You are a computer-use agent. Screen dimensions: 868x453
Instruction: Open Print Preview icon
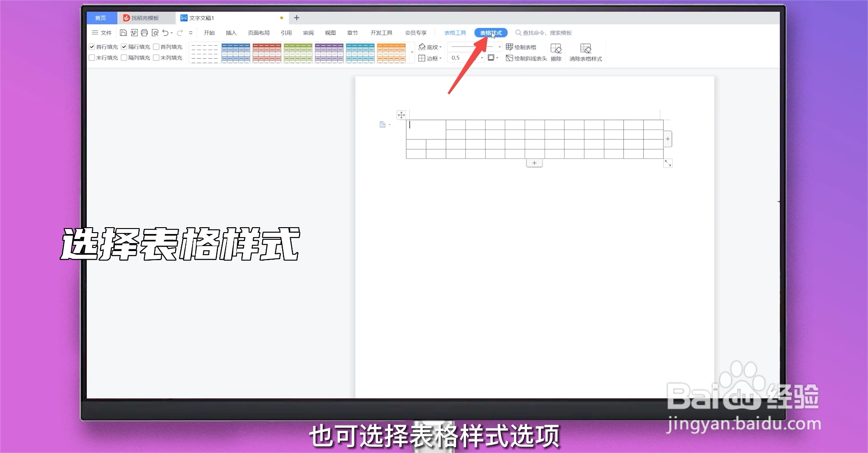pyautogui.click(x=155, y=33)
